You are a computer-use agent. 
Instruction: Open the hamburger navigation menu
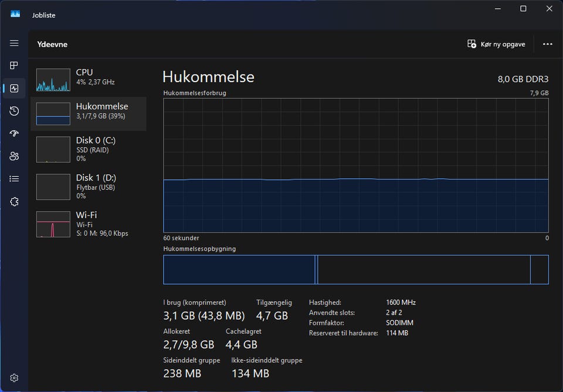click(14, 43)
